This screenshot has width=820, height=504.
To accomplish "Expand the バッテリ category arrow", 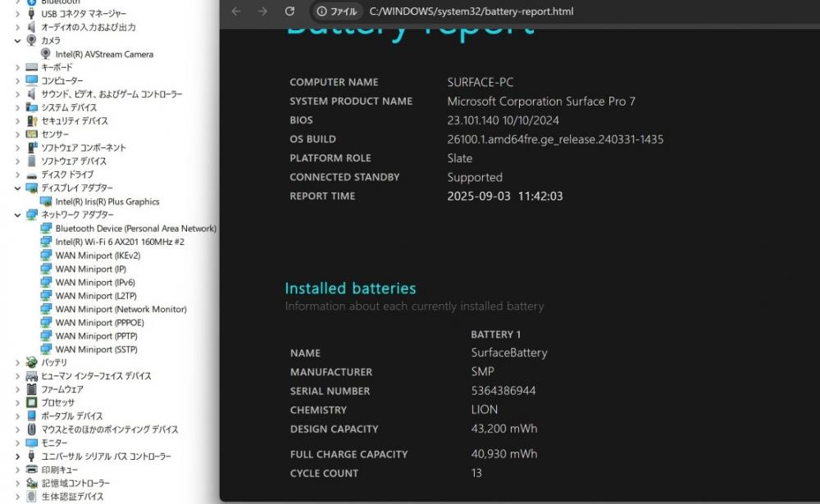I will point(17,362).
